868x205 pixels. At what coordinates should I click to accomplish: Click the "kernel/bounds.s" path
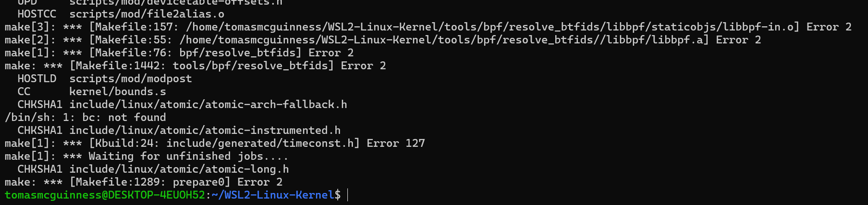tap(117, 91)
